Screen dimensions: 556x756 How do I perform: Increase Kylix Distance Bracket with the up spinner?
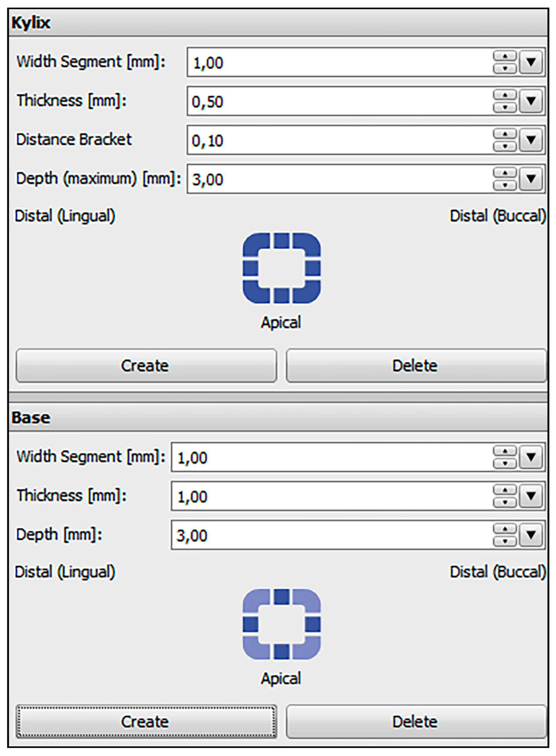[x=504, y=134]
